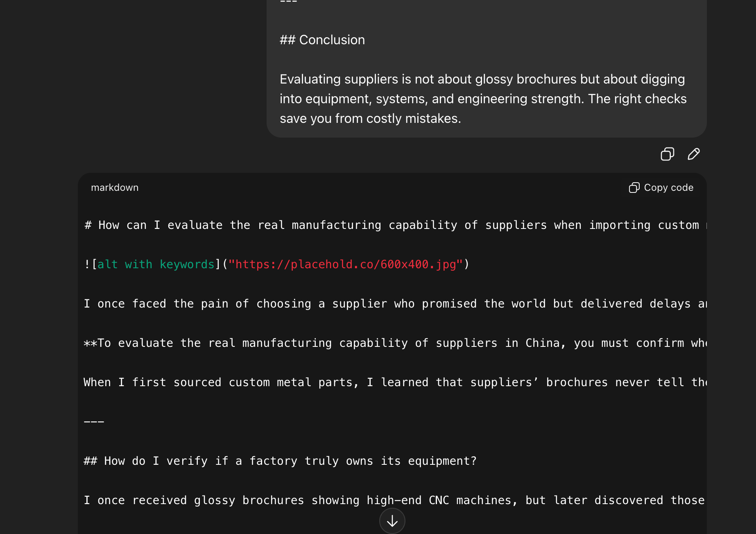Copy the user message with the copy icon
The height and width of the screenshot is (534, 756).
click(667, 154)
